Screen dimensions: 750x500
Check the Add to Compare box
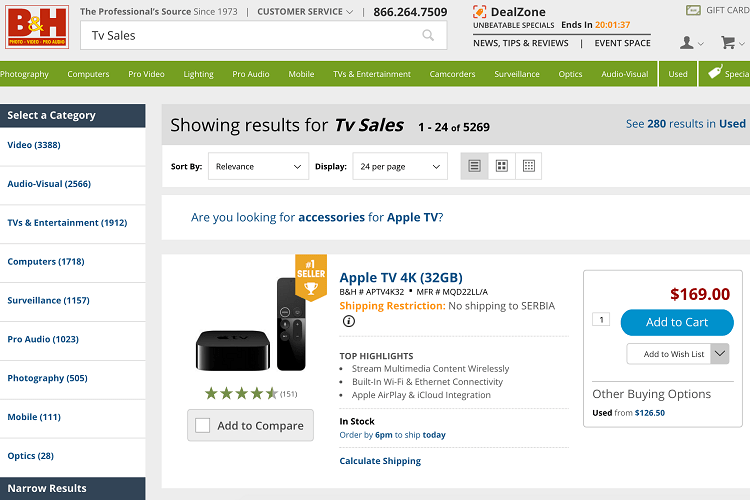point(202,425)
